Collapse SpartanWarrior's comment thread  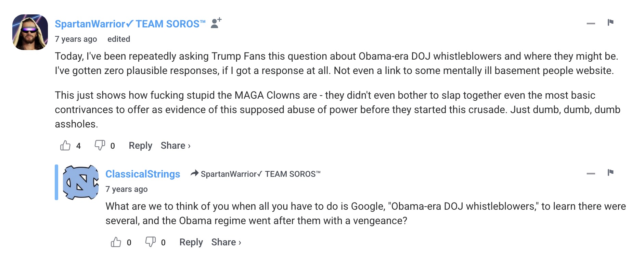click(x=591, y=24)
